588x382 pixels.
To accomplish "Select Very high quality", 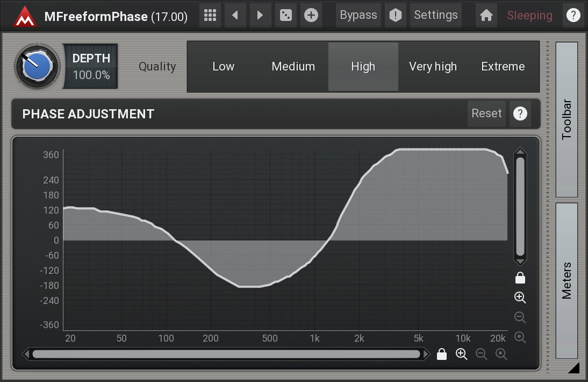I will click(x=433, y=67).
